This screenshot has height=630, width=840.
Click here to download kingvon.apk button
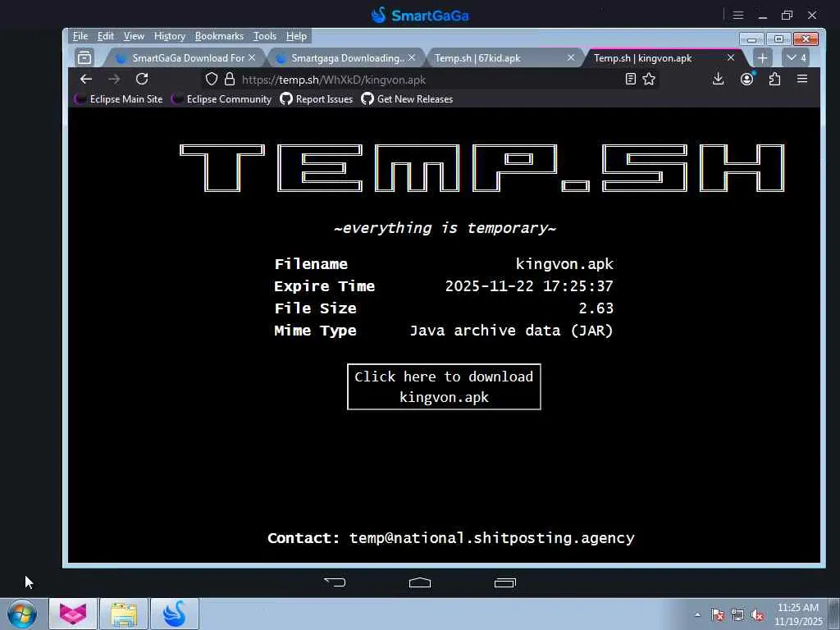coord(444,387)
